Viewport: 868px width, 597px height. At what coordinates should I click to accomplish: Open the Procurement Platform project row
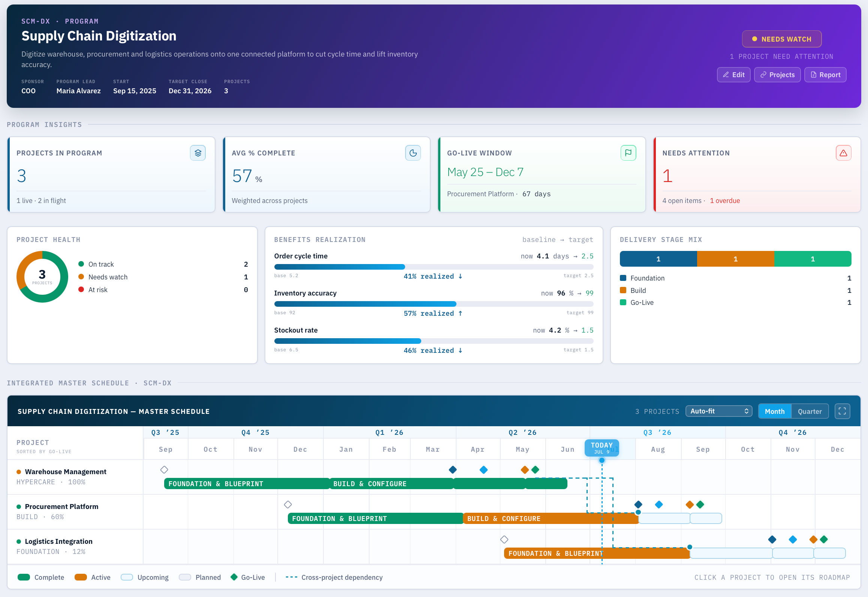coord(75,512)
